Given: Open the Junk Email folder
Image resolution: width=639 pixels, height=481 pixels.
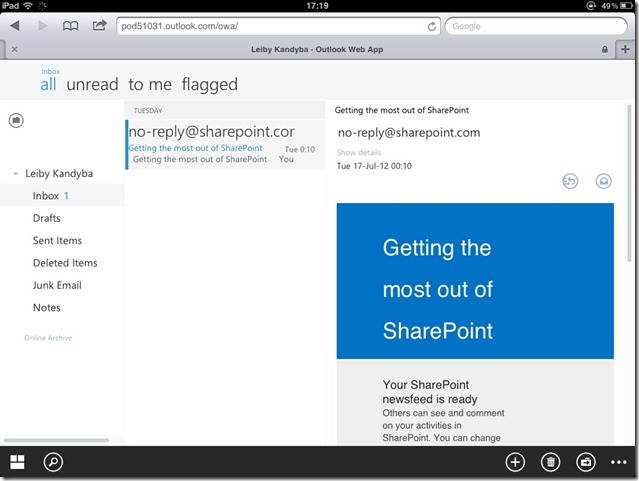Looking at the screenshot, I should pos(57,285).
